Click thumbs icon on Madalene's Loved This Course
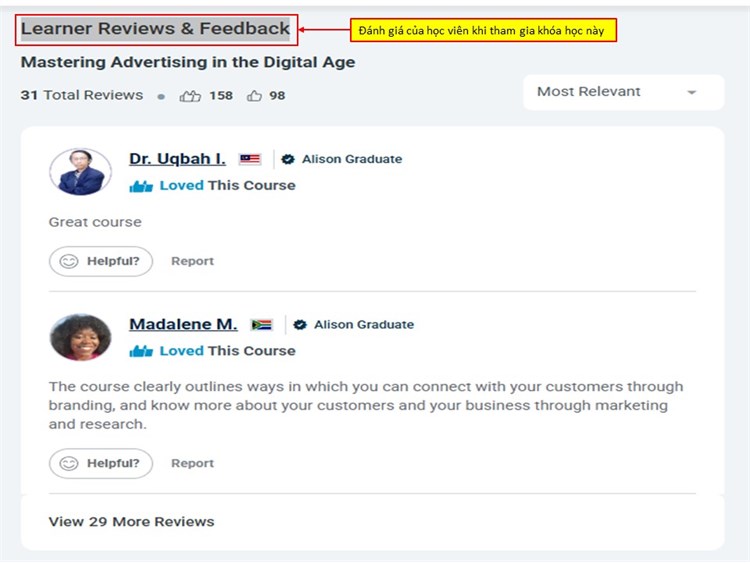Viewport: 750px width, 563px height. point(141,352)
